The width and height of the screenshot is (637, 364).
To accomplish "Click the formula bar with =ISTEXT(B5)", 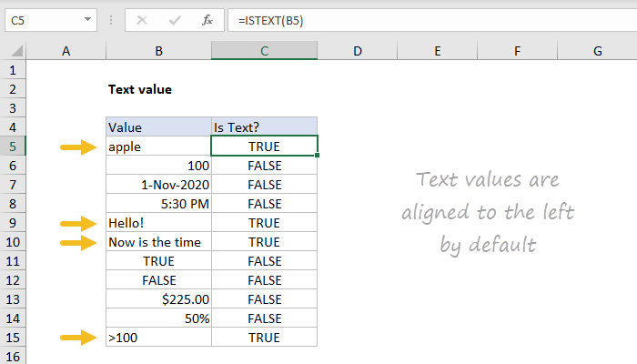I will click(432, 20).
